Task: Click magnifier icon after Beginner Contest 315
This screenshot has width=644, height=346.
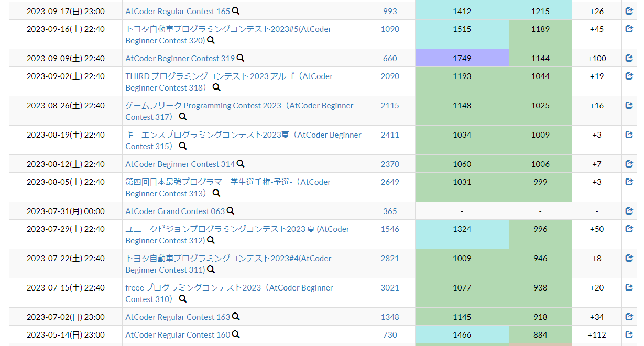Action: pos(183,146)
